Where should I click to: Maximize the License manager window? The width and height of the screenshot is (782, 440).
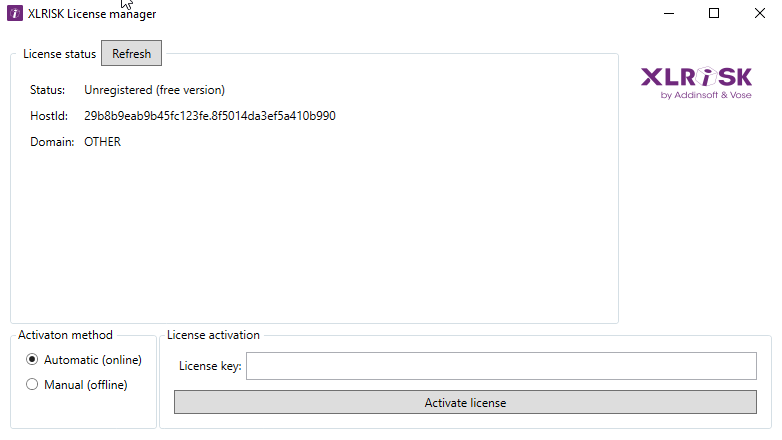click(x=714, y=14)
